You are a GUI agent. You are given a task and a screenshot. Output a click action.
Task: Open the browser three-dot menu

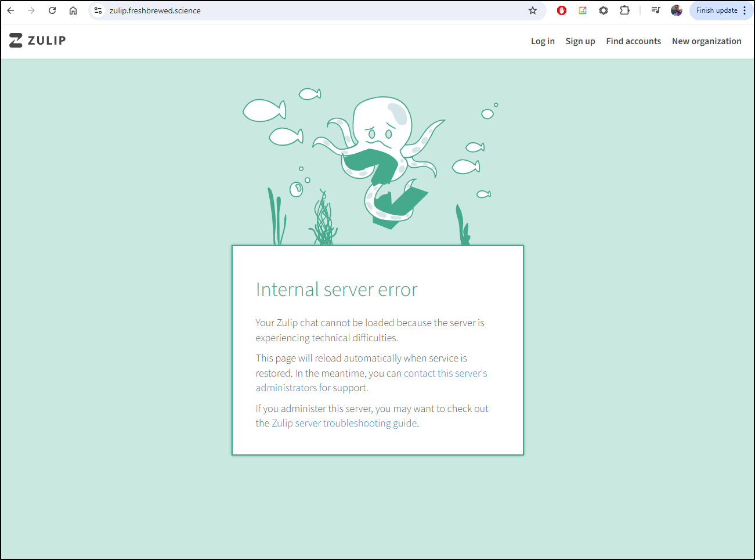pyautogui.click(x=745, y=10)
